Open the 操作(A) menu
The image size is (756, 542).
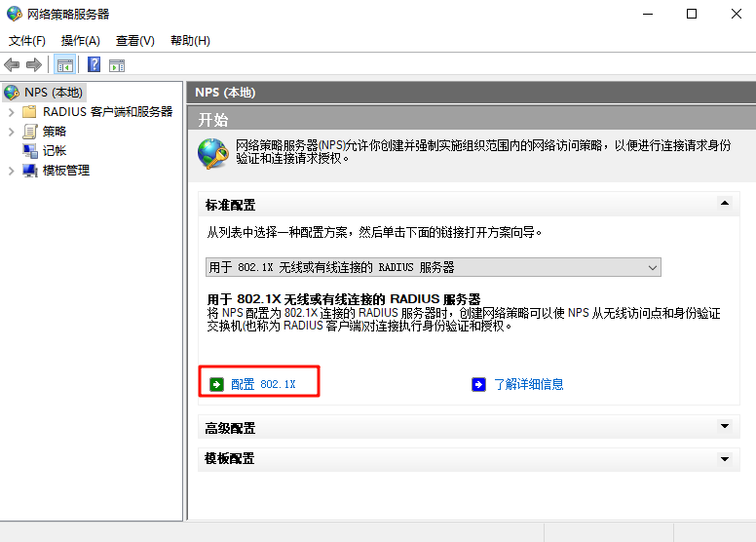pos(80,41)
